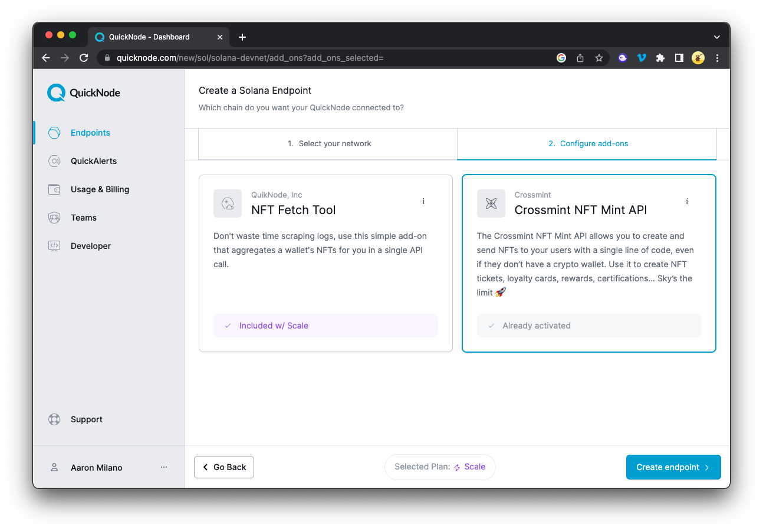The width and height of the screenshot is (763, 532).
Task: Select the QuickNode - Dashboard browser tab
Action: 159,37
